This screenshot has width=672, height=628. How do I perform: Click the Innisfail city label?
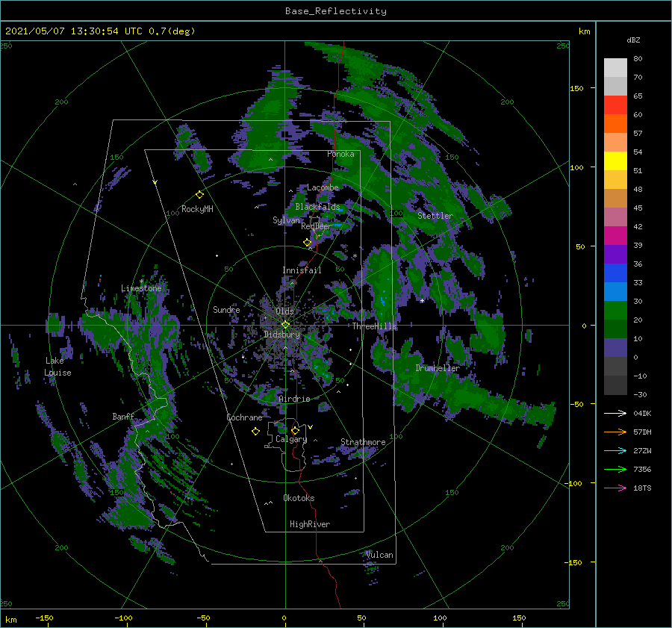click(x=302, y=270)
